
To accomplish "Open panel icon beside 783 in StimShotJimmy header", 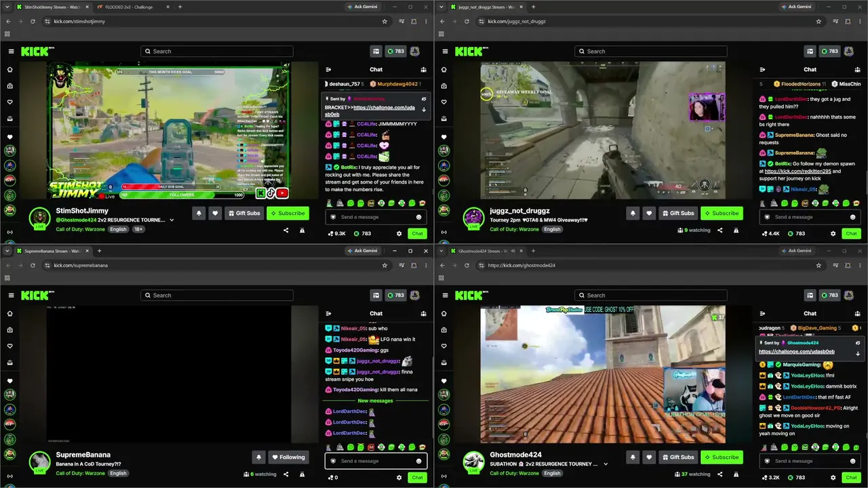I will tap(376, 52).
